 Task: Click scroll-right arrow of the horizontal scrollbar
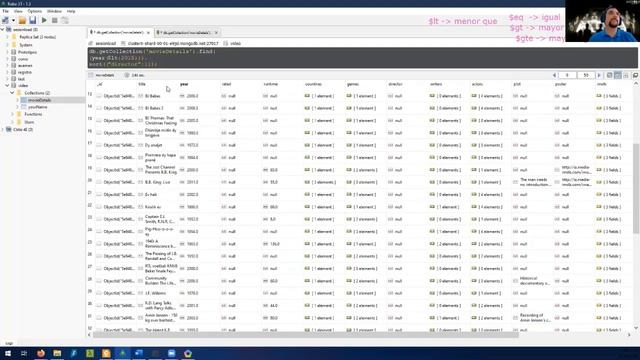point(629,335)
